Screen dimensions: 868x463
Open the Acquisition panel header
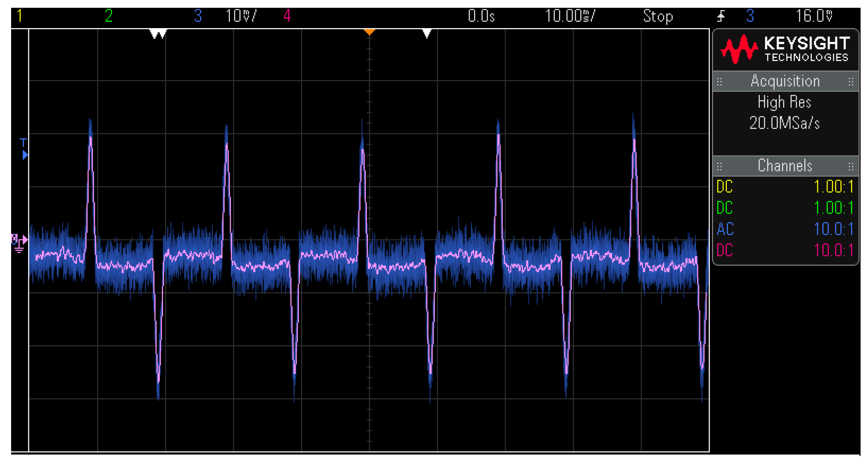[x=785, y=81]
